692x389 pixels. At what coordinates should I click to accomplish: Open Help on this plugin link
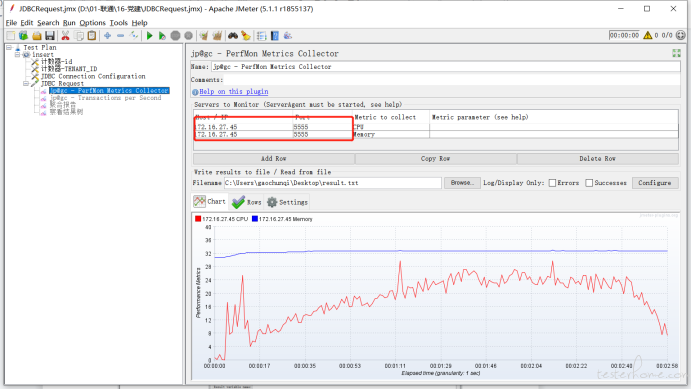233,91
